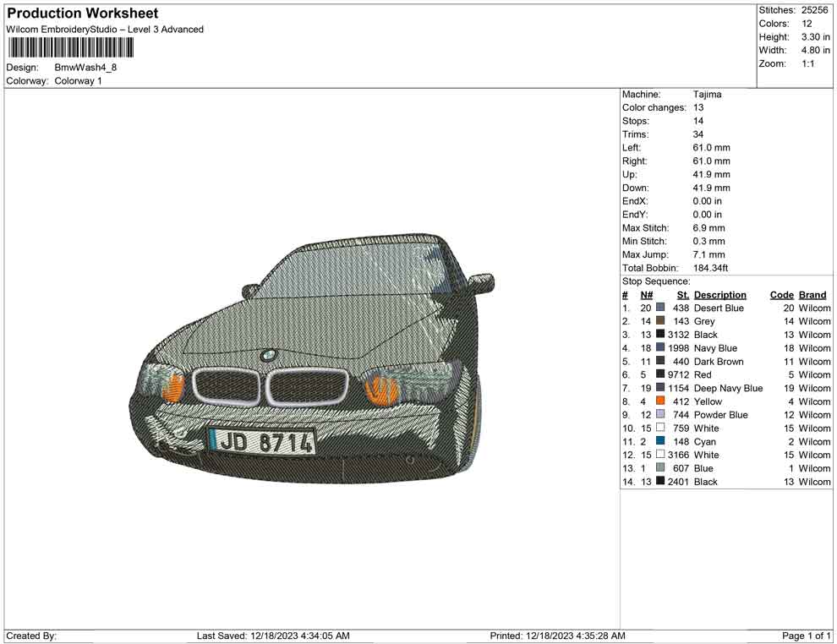Click the Production Worksheet title
Screen dimensions: 837x644
point(83,14)
